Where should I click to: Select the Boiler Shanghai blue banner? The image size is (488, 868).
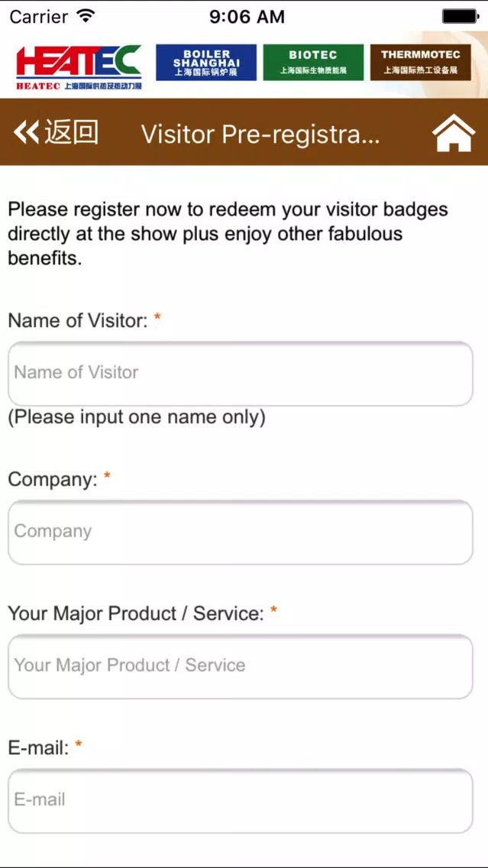206,63
